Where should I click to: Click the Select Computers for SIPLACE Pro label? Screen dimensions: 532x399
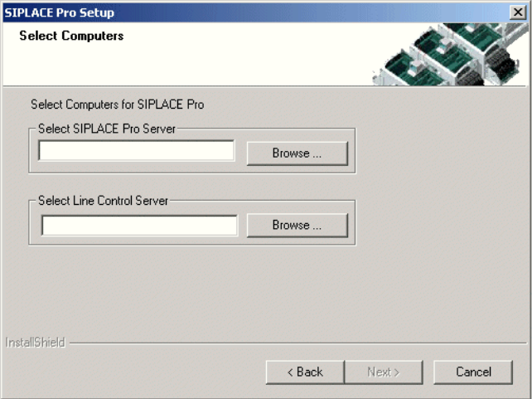pyautogui.click(x=118, y=105)
